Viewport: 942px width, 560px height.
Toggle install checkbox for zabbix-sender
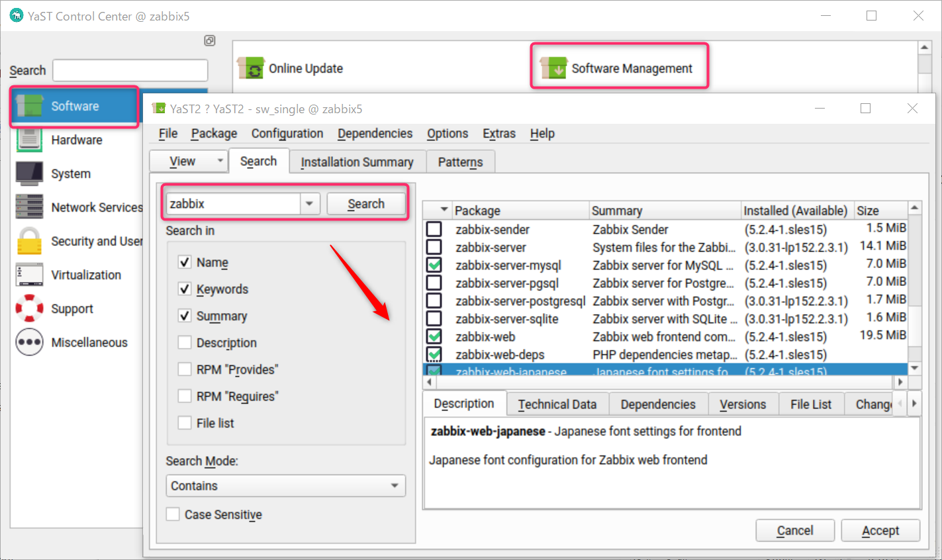434,229
